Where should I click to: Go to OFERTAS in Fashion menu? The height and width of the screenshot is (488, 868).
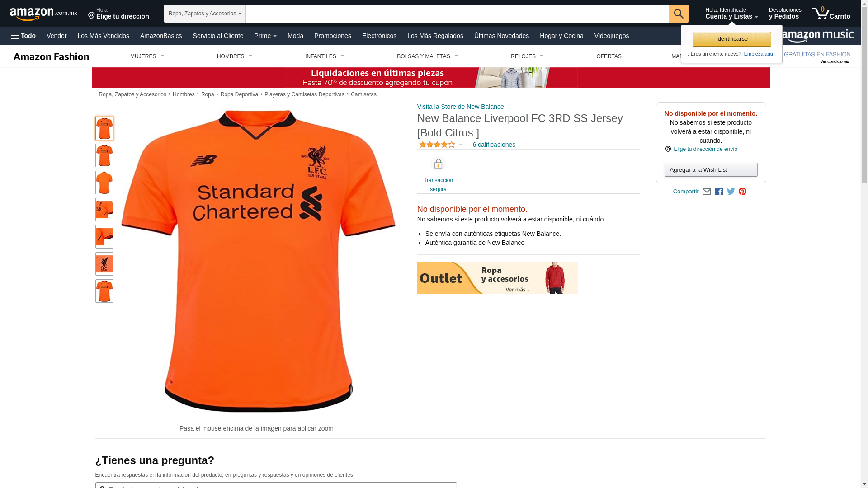tap(609, 56)
